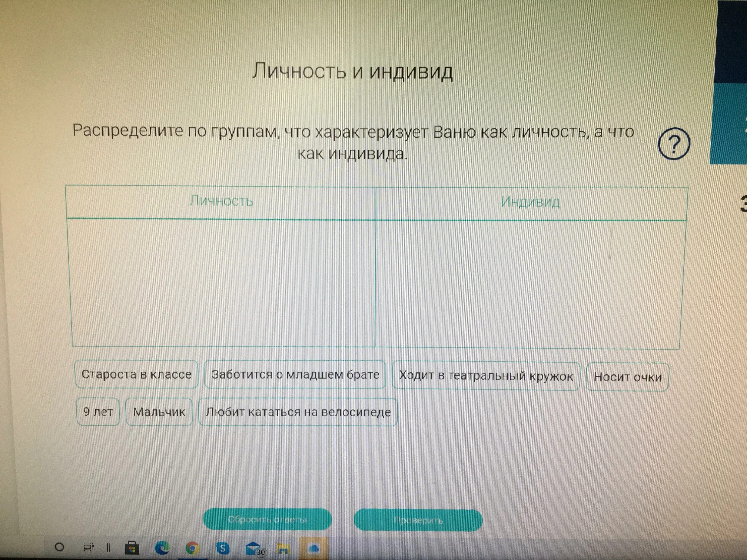The height and width of the screenshot is (560, 747).
Task: Open Windows search circle in taskbar
Action: (59, 547)
